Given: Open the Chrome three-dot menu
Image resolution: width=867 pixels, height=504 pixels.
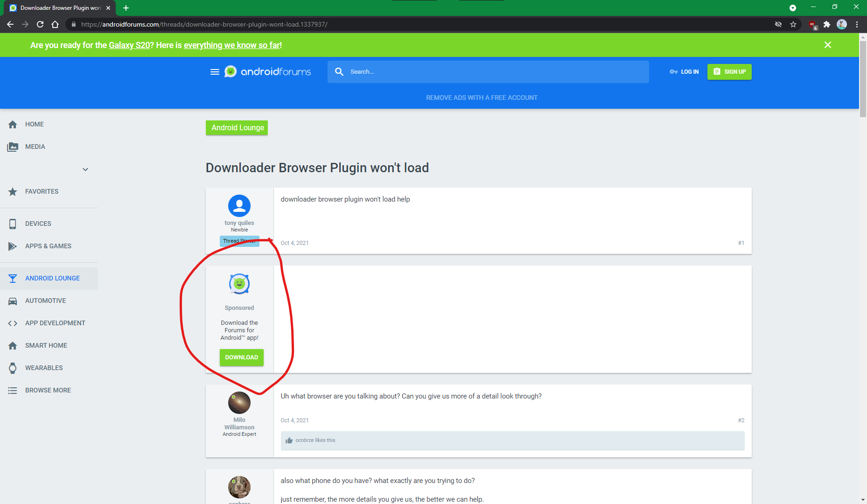Looking at the screenshot, I should pyautogui.click(x=857, y=24).
